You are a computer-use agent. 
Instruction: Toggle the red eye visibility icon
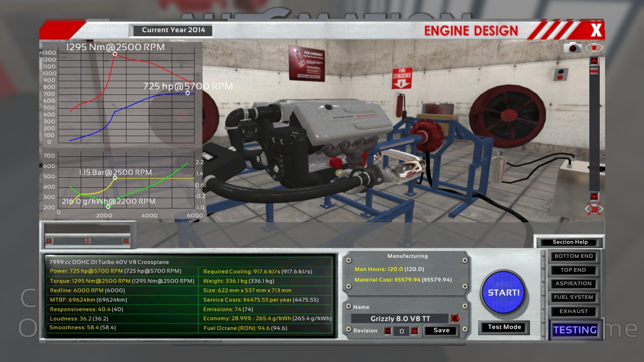coord(594,48)
